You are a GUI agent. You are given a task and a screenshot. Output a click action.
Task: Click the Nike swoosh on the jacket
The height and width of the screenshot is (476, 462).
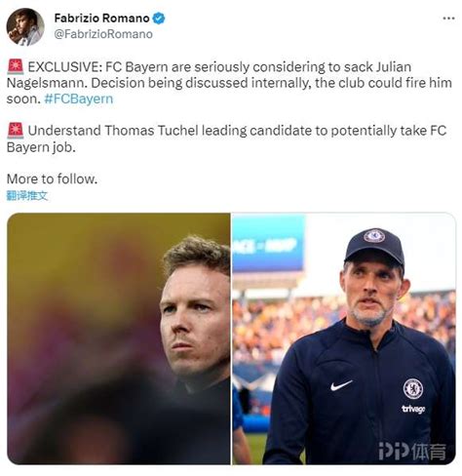[x=341, y=385]
